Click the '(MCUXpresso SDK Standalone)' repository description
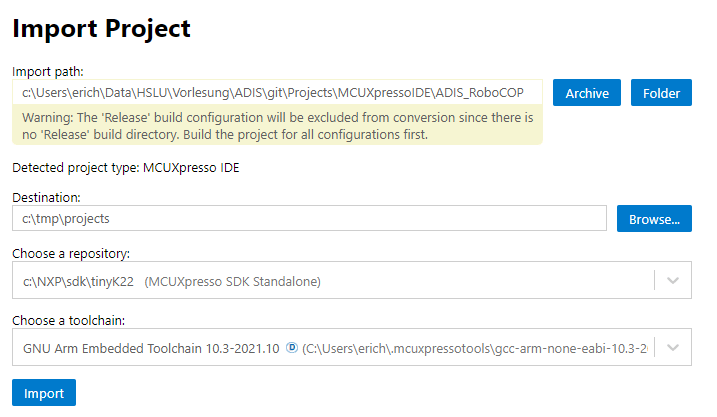 click(233, 282)
